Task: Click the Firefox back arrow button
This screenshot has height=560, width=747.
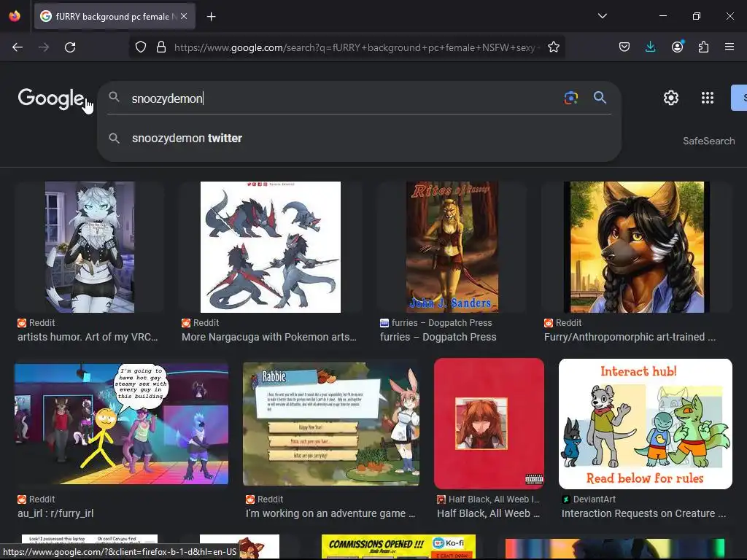Action: (x=18, y=47)
